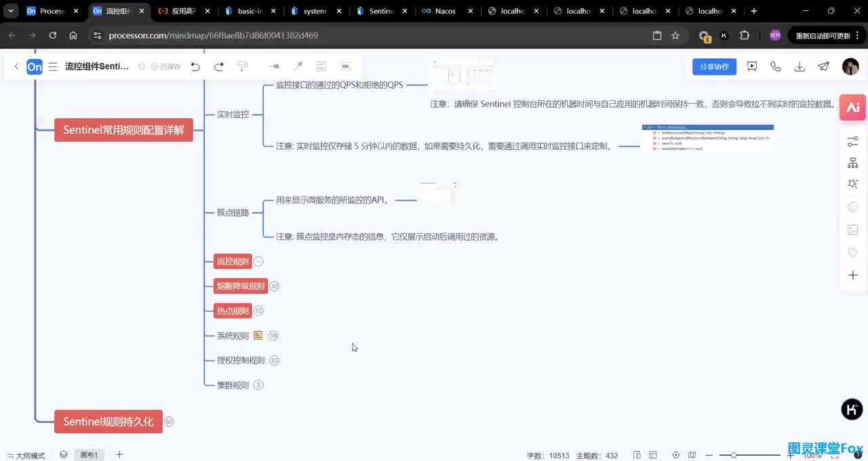Expand the 集群规则 node count 3

[258, 385]
